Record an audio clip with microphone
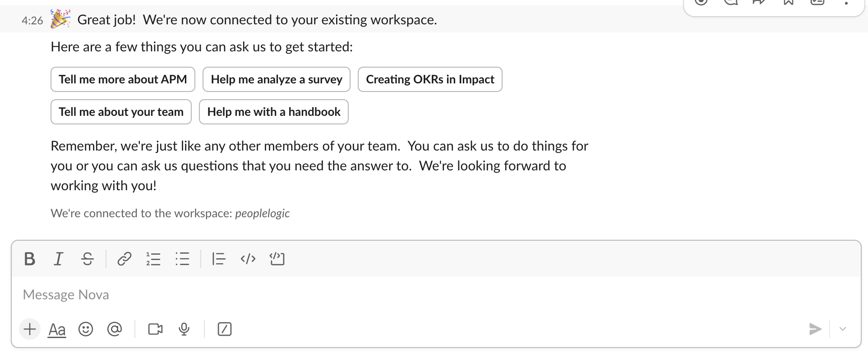The height and width of the screenshot is (357, 868). [184, 329]
